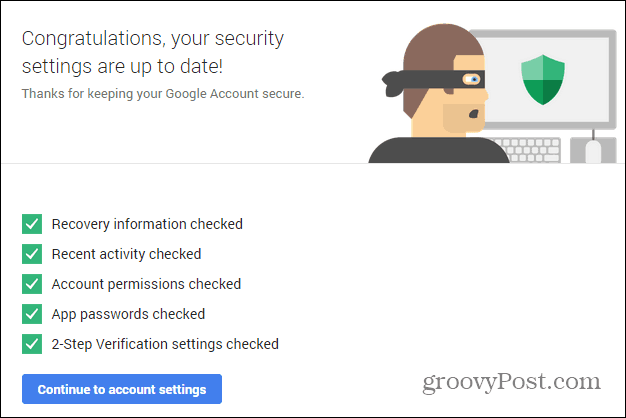
Task: Click the Account permissions green checkmark
Action: coord(32,284)
